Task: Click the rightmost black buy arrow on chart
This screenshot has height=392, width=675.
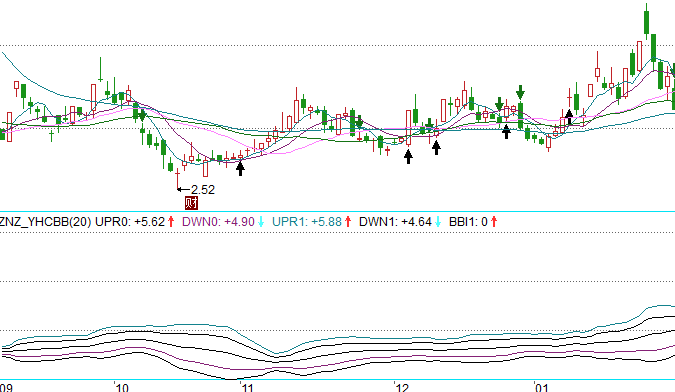Action: pyautogui.click(x=569, y=117)
